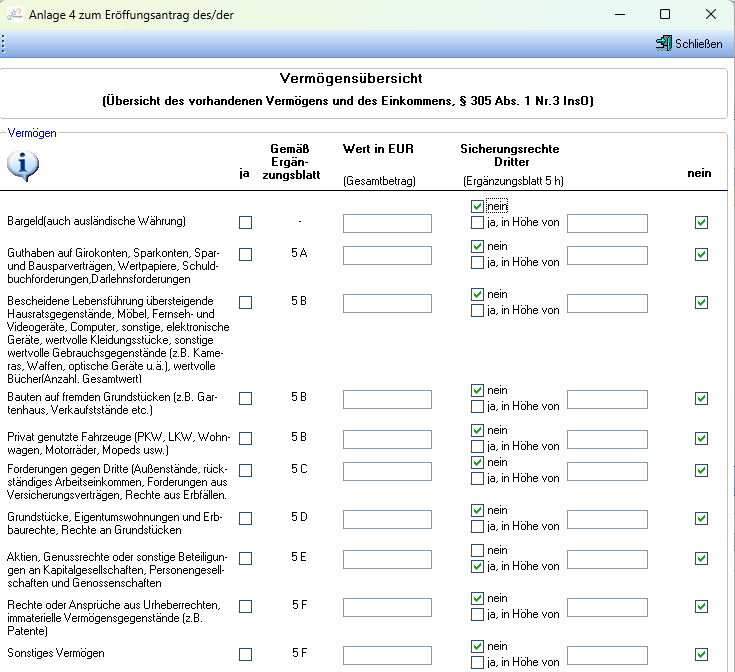Check Sicherungsrechte 'nein' for Aktien row
This screenshot has width=735, height=672.
pos(477,550)
